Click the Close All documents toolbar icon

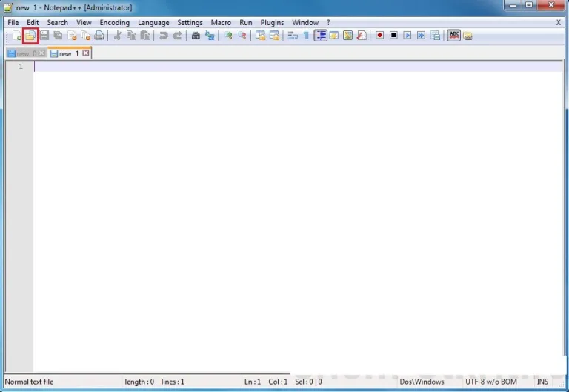(x=86, y=36)
